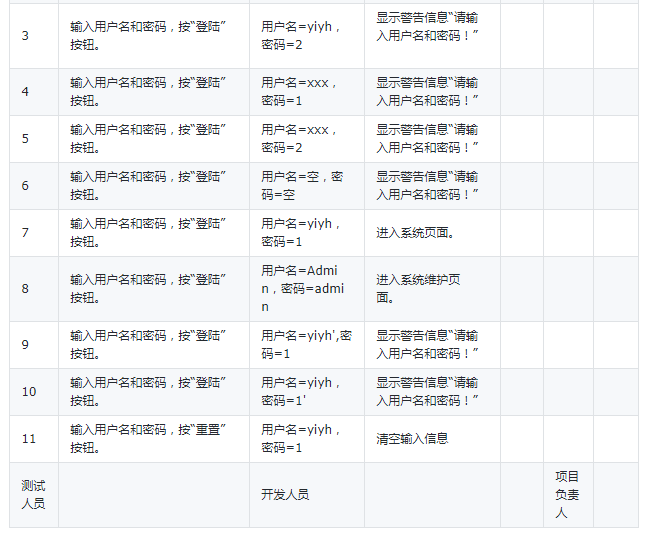Click the step text with '重置' button
645x533 pixels.
coord(148,439)
